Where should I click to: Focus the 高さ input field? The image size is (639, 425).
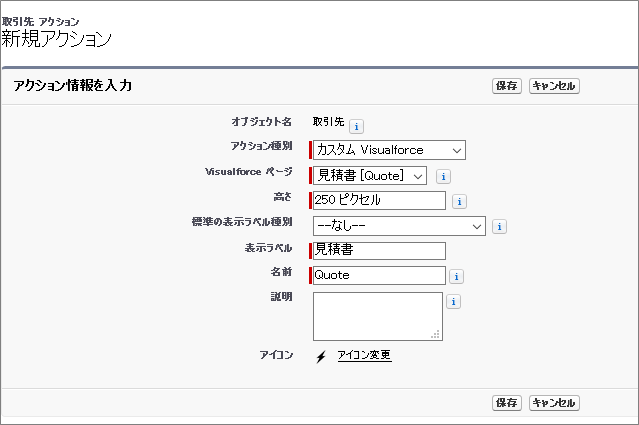(379, 200)
